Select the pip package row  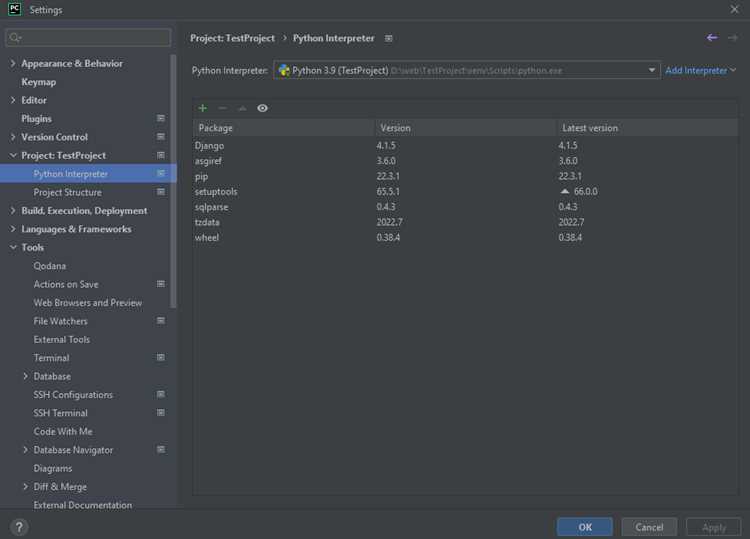click(x=465, y=176)
